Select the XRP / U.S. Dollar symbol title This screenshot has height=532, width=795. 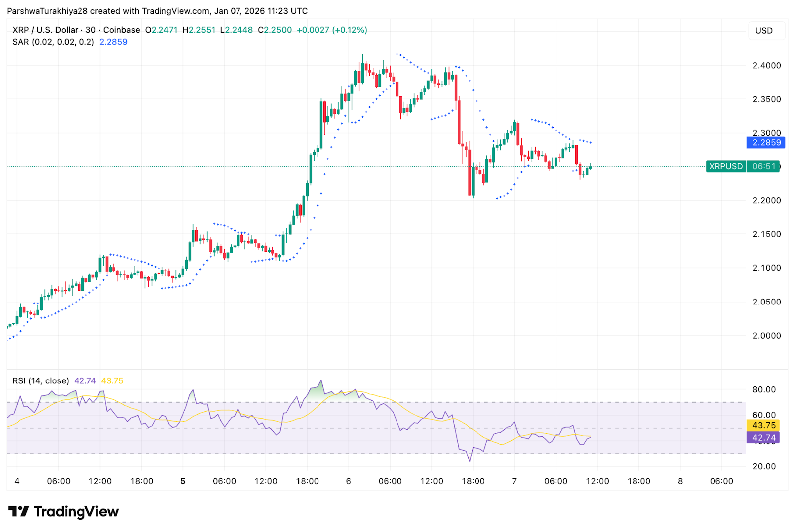click(x=46, y=30)
